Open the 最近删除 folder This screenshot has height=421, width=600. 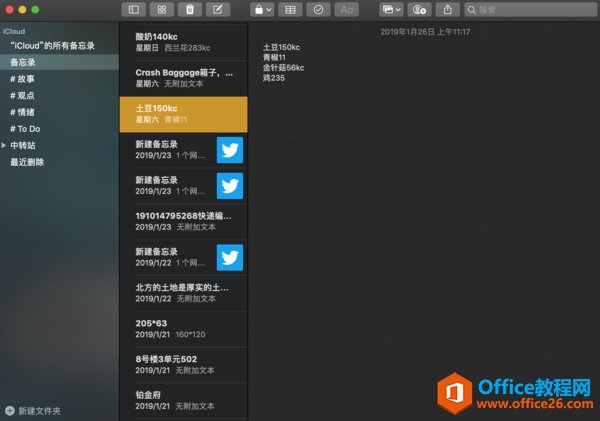59,162
